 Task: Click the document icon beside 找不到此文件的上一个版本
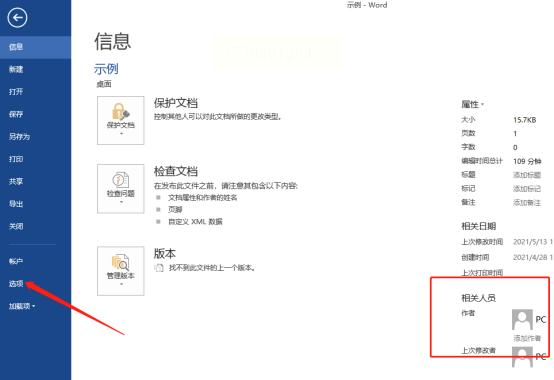click(159, 268)
